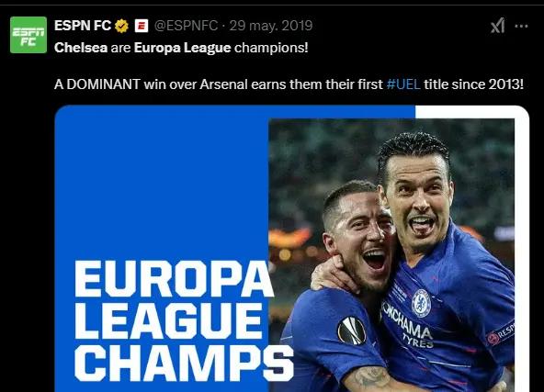Screen dimensions: 544x392
Task: Click the Grok icon on the tweet
Action: pyautogui.click(x=497, y=26)
